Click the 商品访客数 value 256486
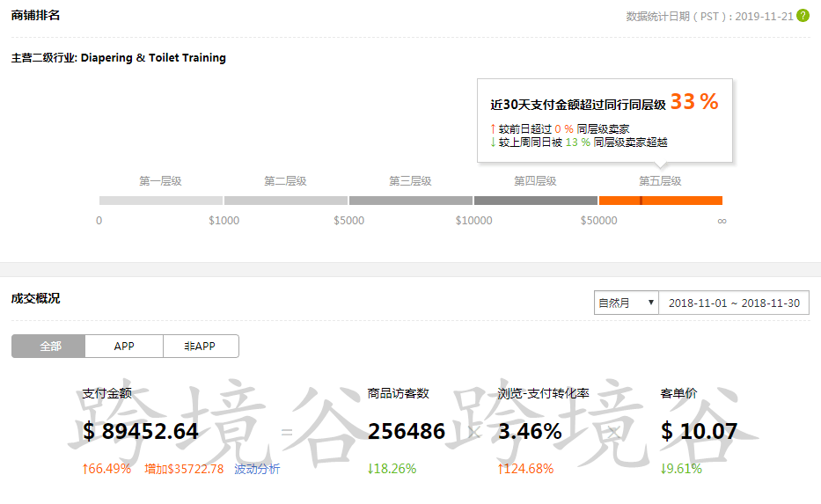This screenshot has width=821, height=504. tap(407, 431)
